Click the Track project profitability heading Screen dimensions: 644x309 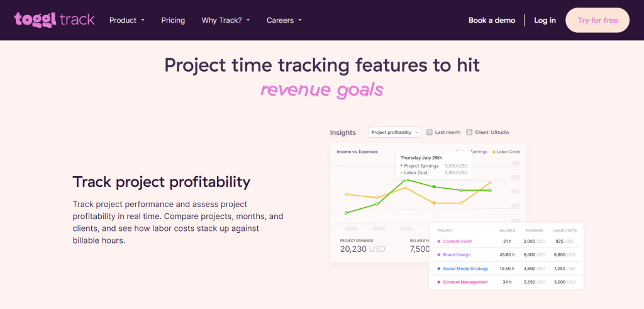(162, 182)
